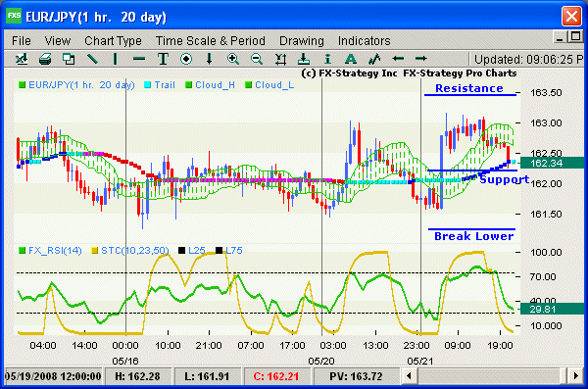
Task: Click the left arrow toolbar icon
Action: point(398,59)
